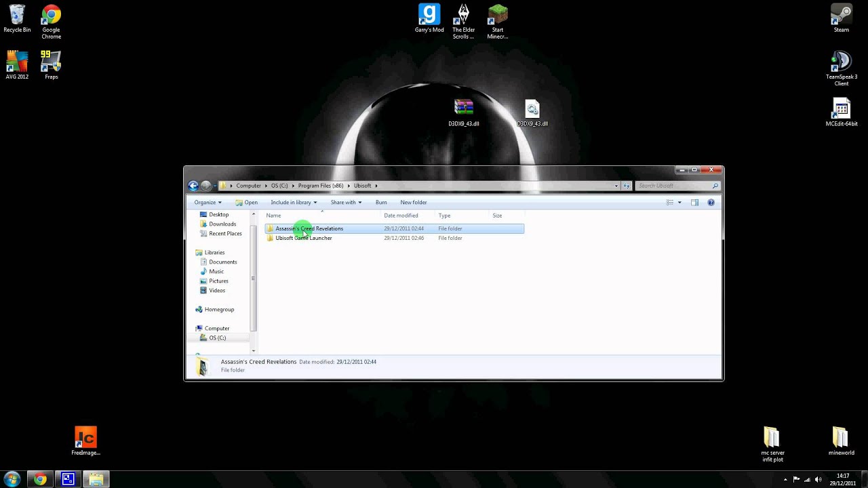
Task: Select D3DX9_43.dll system file icon
Action: pos(532,113)
